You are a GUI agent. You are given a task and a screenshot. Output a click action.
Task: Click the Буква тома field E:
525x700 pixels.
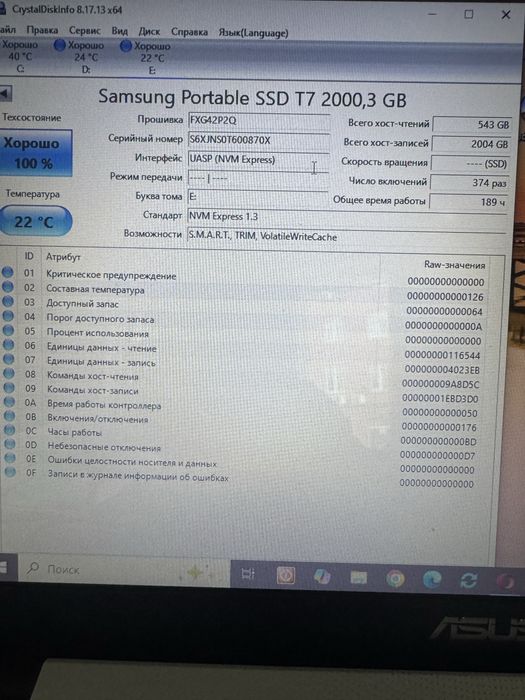(x=258, y=197)
